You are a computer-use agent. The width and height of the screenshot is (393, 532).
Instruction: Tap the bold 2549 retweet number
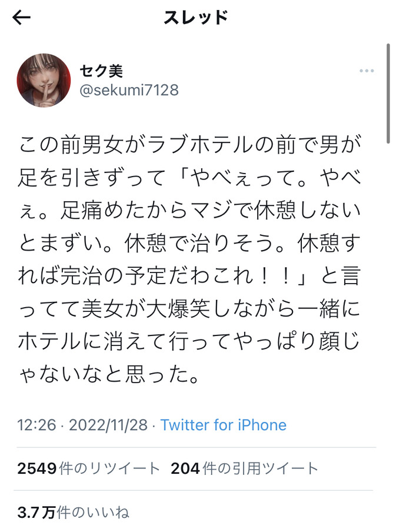click(37, 468)
